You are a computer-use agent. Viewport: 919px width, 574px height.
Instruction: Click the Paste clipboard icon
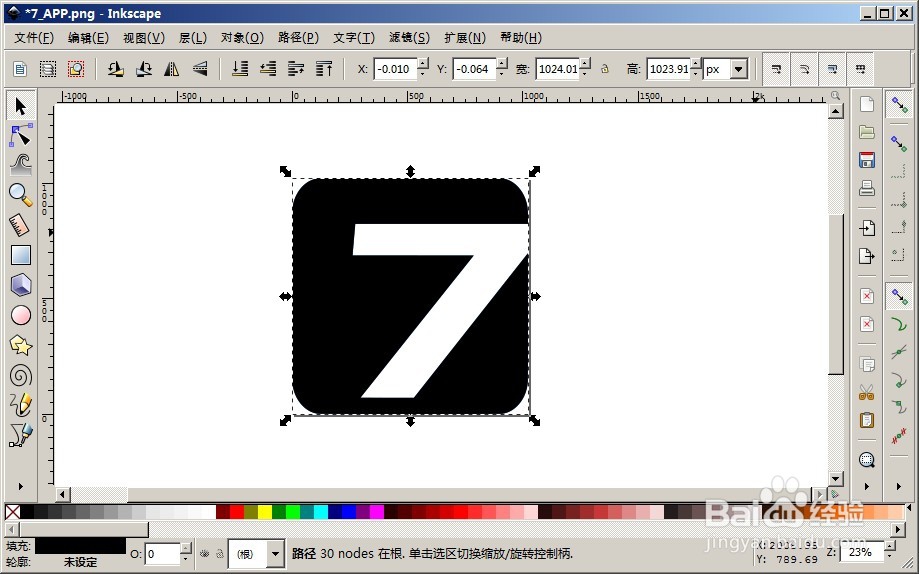tap(867, 420)
